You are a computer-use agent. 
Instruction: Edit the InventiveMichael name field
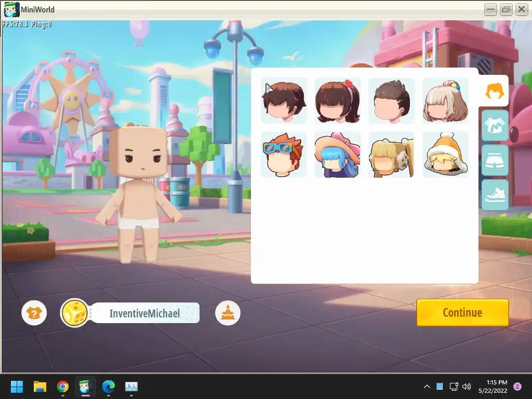tap(145, 313)
